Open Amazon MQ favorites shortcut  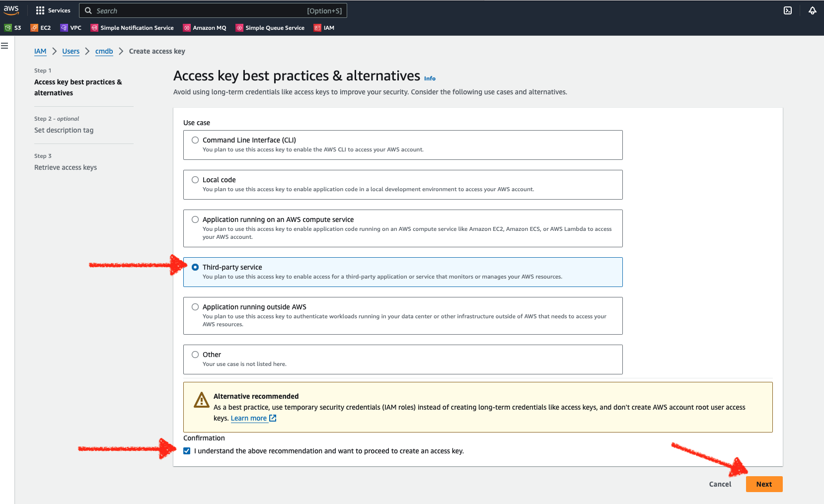point(205,28)
